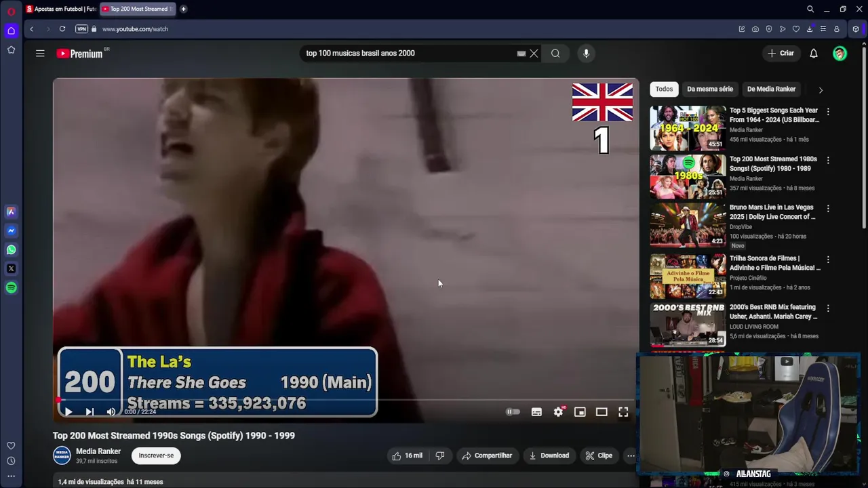
Task: Open X (Twitter) in Opera sidebar
Action: pyautogui.click(x=11, y=268)
